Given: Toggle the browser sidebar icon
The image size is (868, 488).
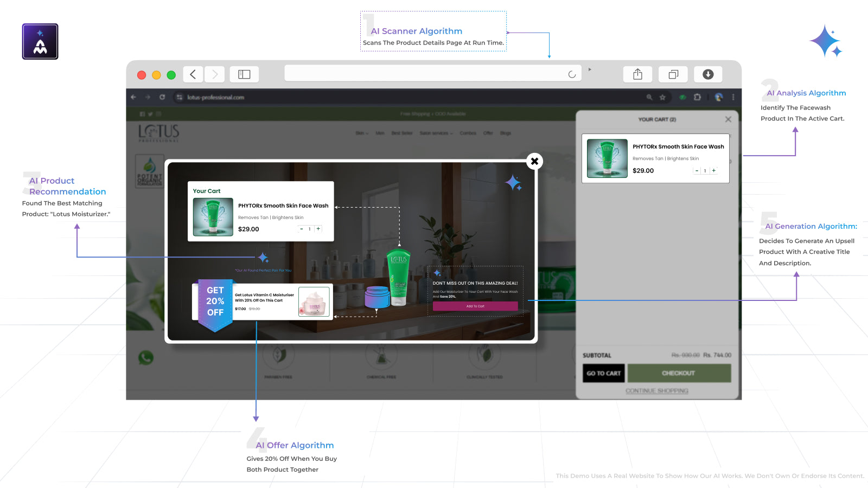Looking at the screenshot, I should tap(244, 74).
